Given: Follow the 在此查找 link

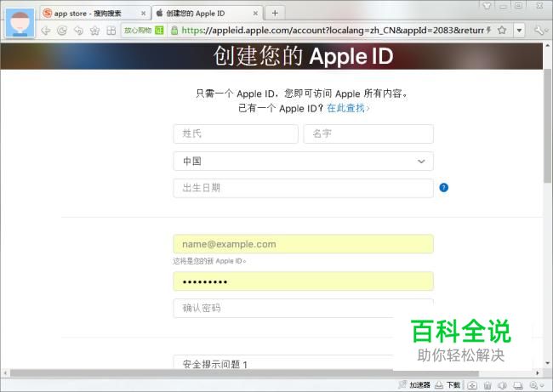Looking at the screenshot, I should tap(348, 108).
